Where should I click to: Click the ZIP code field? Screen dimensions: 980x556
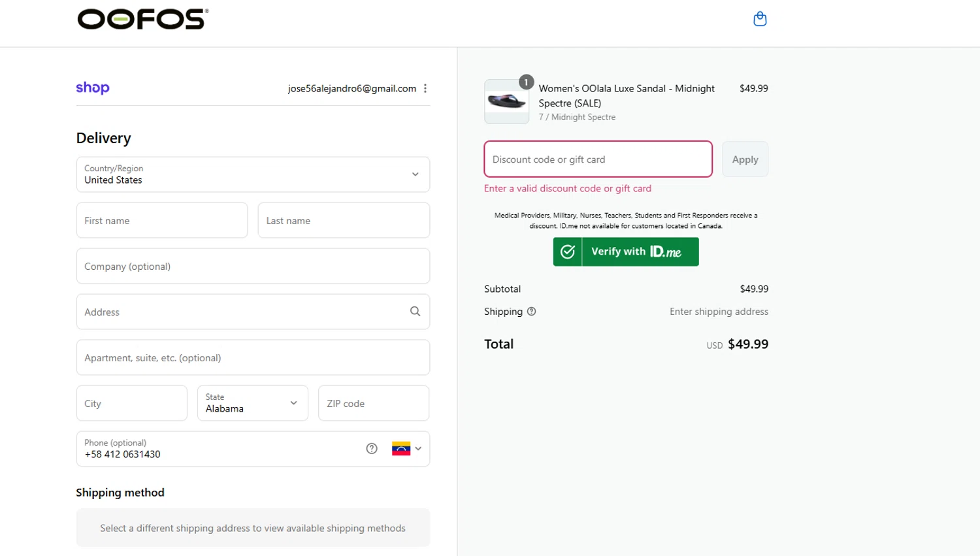374,403
